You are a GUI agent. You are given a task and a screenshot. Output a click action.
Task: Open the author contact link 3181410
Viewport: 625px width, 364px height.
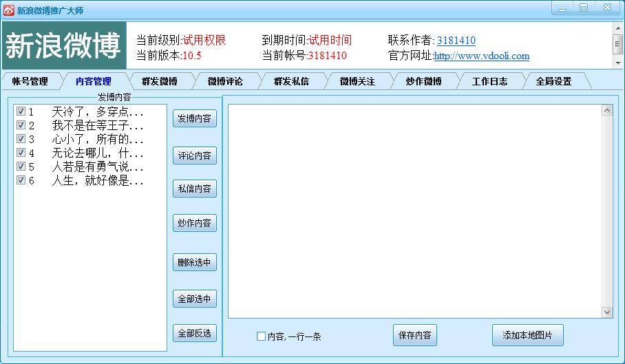click(456, 40)
